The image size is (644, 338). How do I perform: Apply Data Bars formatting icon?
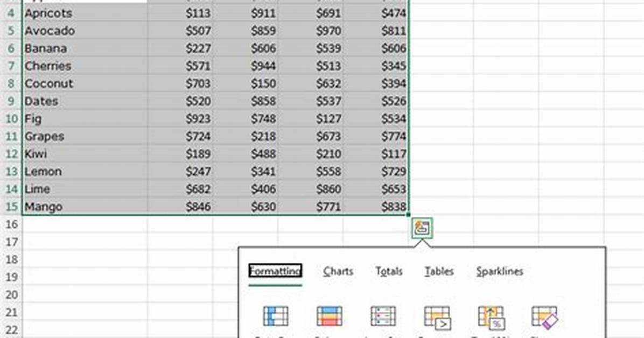[x=276, y=316]
